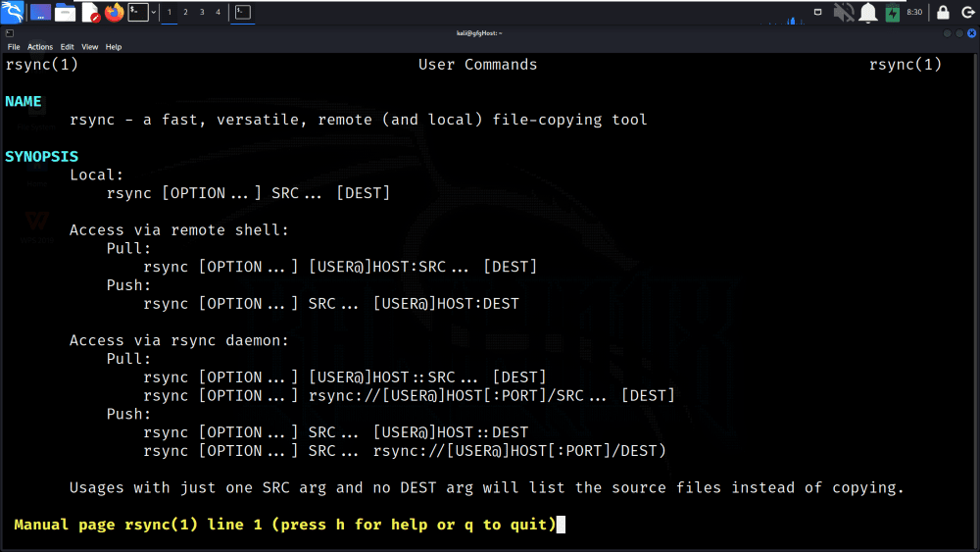980x552 pixels.
Task: Click the 'Usages with just one SRC arg' sentence
Action: 487,488
